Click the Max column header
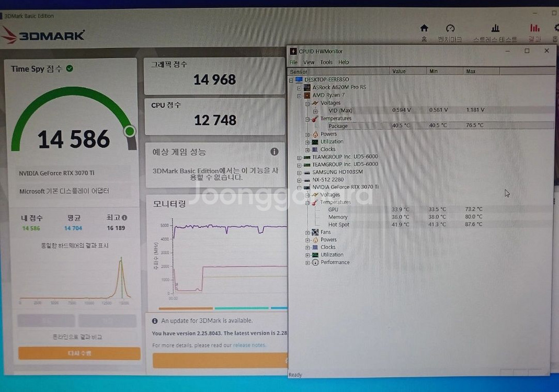This screenshot has width=559, height=392. point(481,71)
